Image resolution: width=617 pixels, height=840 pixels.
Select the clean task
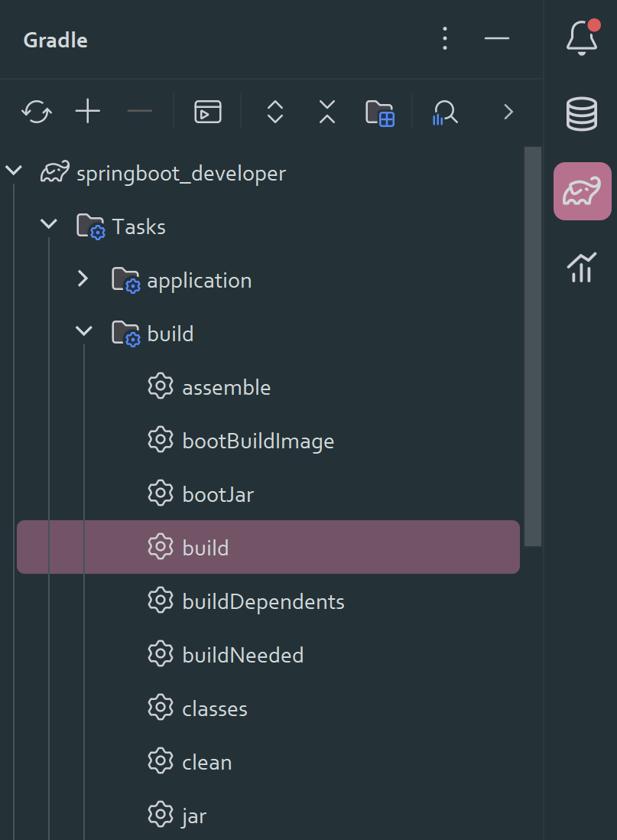[206, 762]
